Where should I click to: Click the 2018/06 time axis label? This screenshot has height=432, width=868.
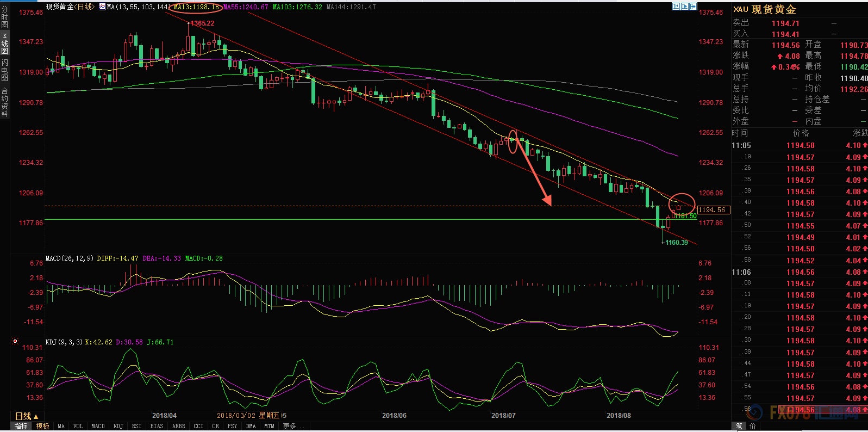(x=394, y=416)
